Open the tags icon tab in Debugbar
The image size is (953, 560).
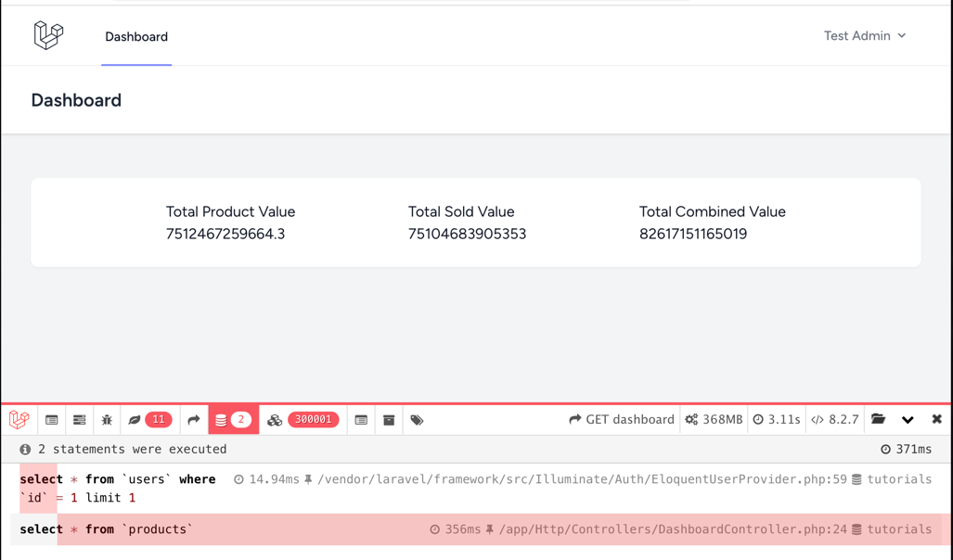point(417,420)
